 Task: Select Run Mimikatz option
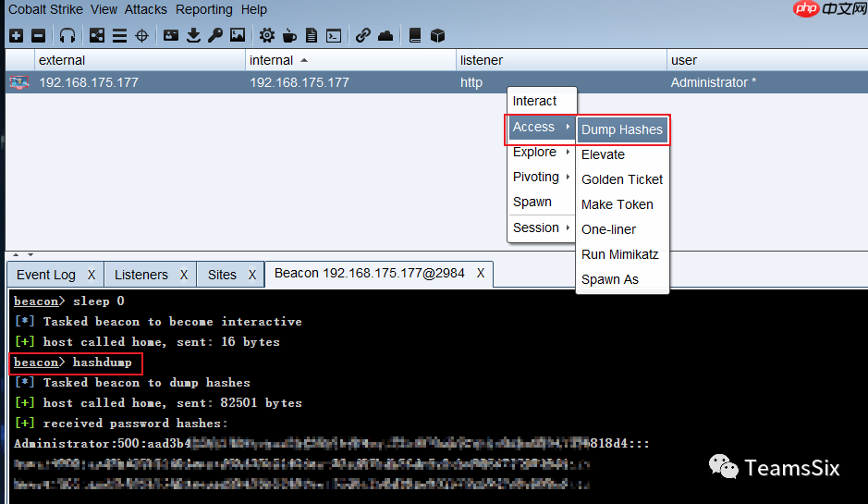tap(622, 254)
